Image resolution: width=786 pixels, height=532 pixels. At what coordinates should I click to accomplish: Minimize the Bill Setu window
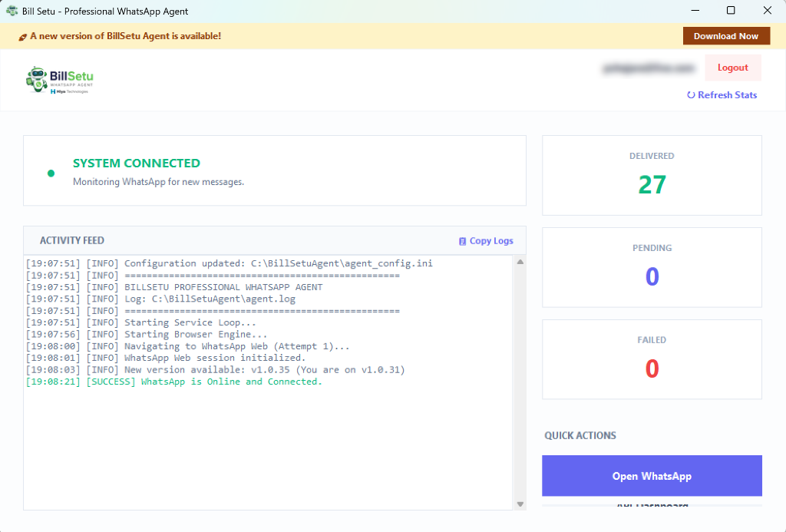695,11
